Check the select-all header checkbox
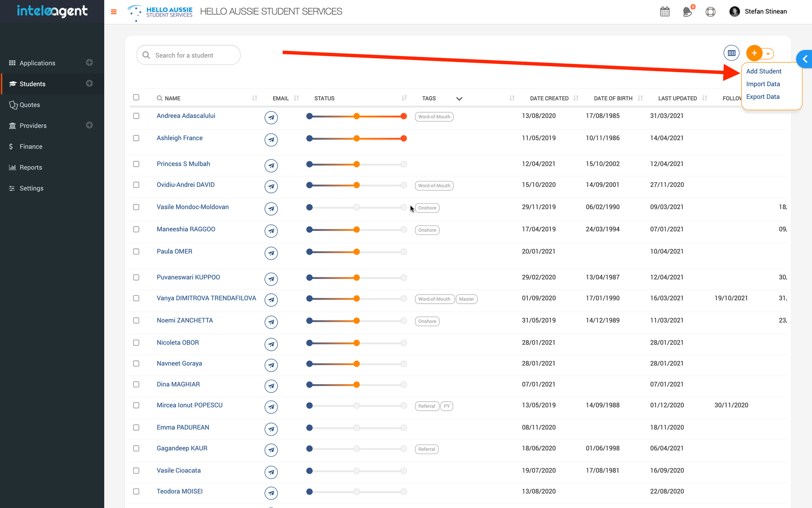The width and height of the screenshot is (812, 508). point(136,98)
